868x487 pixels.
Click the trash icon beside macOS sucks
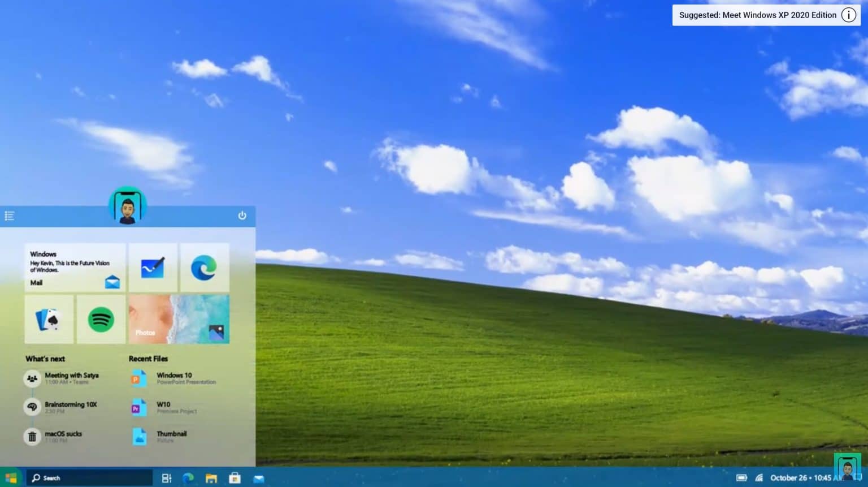pyautogui.click(x=32, y=436)
